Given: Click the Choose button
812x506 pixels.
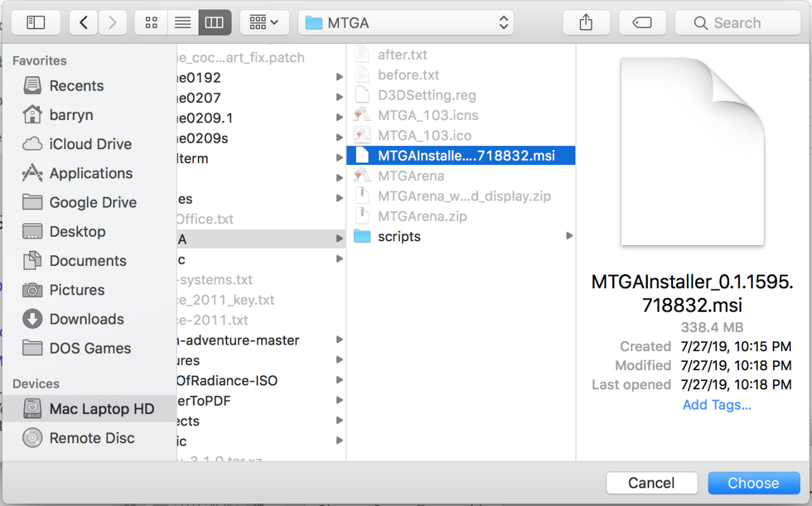Looking at the screenshot, I should (754, 483).
